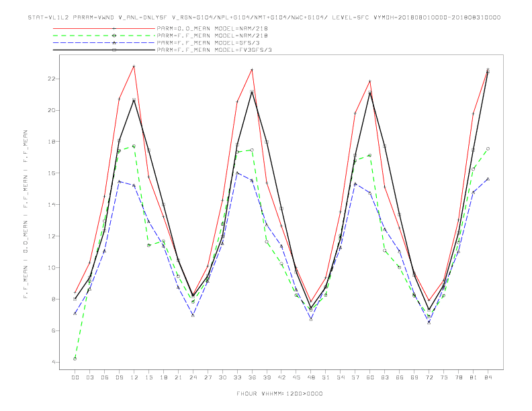Select legend text PARM=O.O_MEAN MODEL=NAM/218
The image size is (532, 411).
[212, 28]
